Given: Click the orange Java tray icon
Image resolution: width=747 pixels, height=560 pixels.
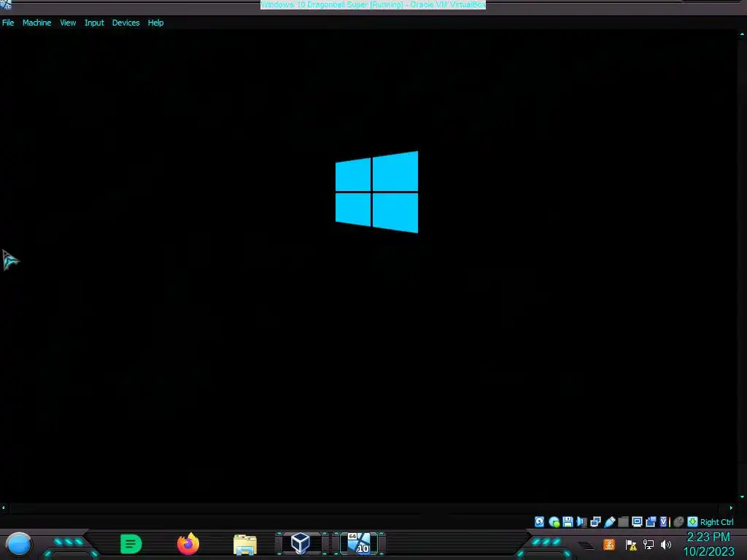Looking at the screenshot, I should (x=609, y=544).
